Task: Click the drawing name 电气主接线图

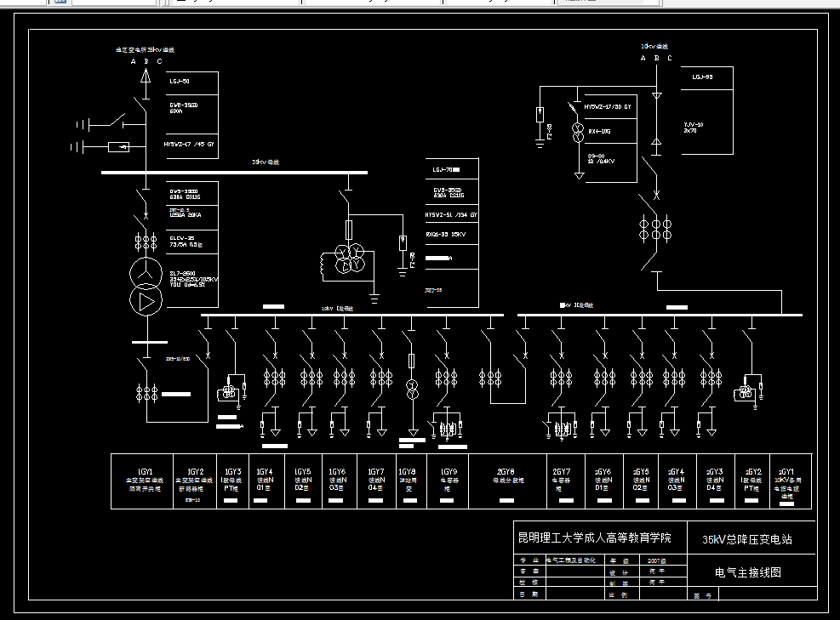Action: tap(748, 572)
